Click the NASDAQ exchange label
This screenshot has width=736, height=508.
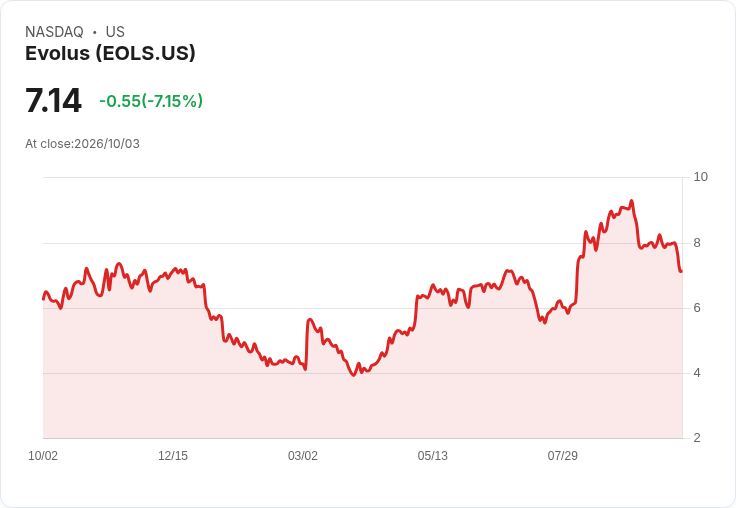[x=54, y=32]
